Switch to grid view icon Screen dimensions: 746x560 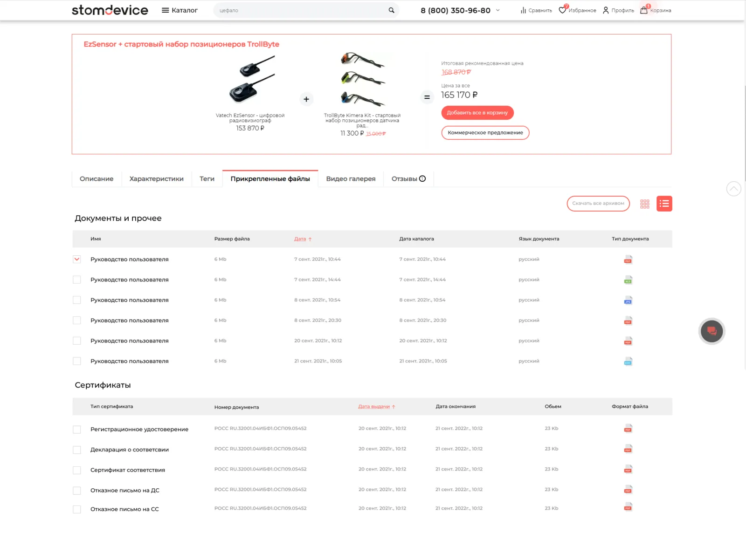(645, 204)
